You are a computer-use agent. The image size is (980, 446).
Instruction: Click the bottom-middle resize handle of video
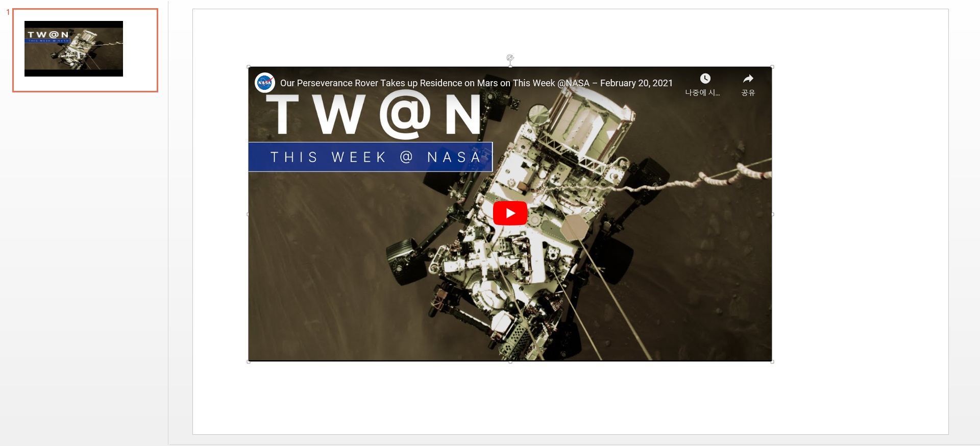tap(510, 362)
